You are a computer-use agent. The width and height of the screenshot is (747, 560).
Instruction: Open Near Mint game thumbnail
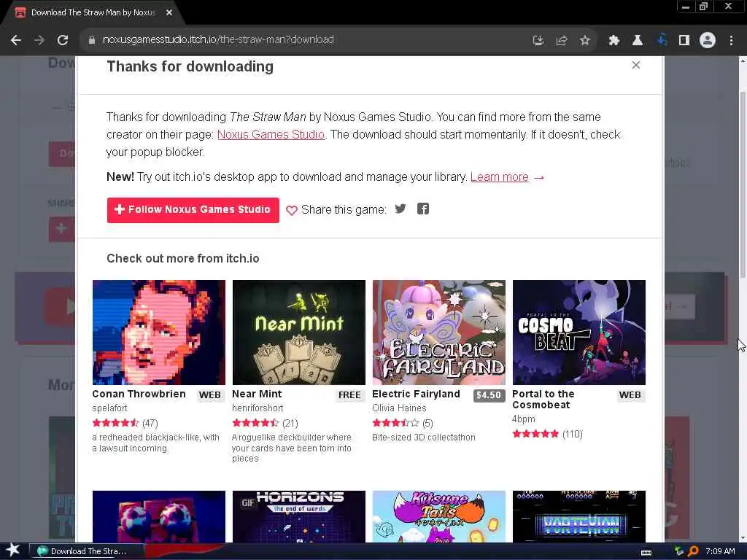click(298, 332)
